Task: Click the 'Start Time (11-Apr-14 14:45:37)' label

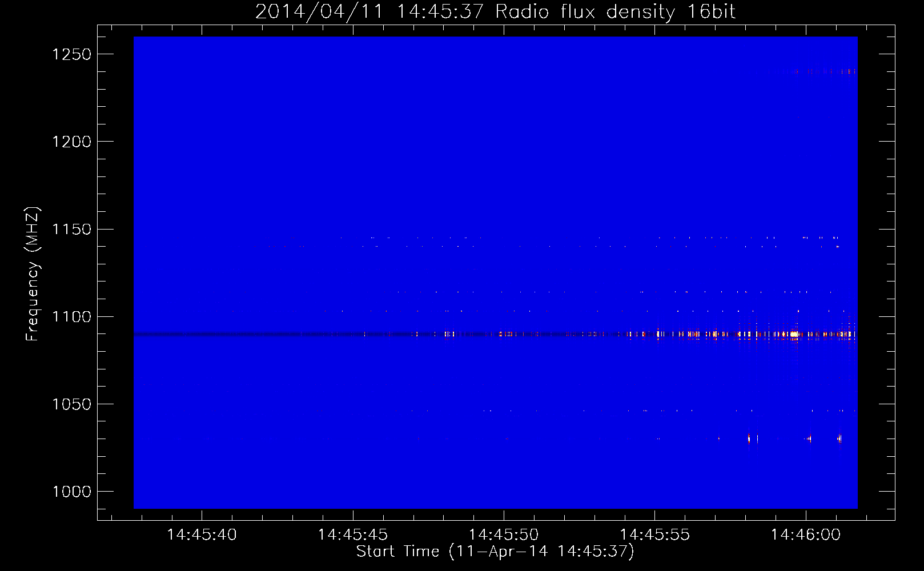Action: point(495,551)
